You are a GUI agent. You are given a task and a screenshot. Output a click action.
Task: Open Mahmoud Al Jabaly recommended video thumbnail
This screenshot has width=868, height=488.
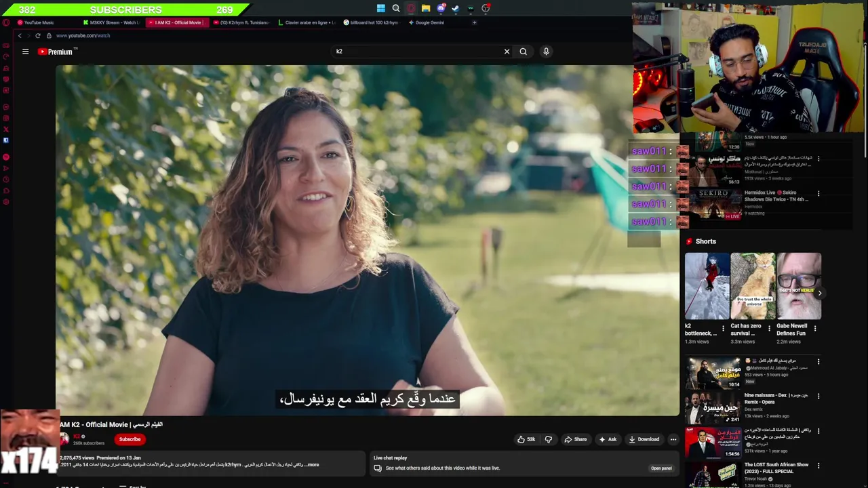click(x=713, y=373)
